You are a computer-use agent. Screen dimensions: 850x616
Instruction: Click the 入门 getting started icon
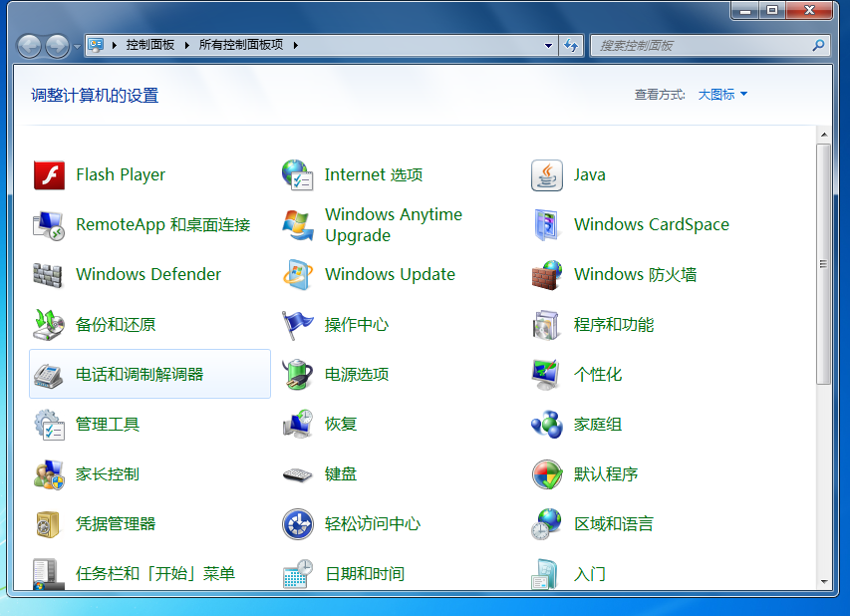point(544,574)
